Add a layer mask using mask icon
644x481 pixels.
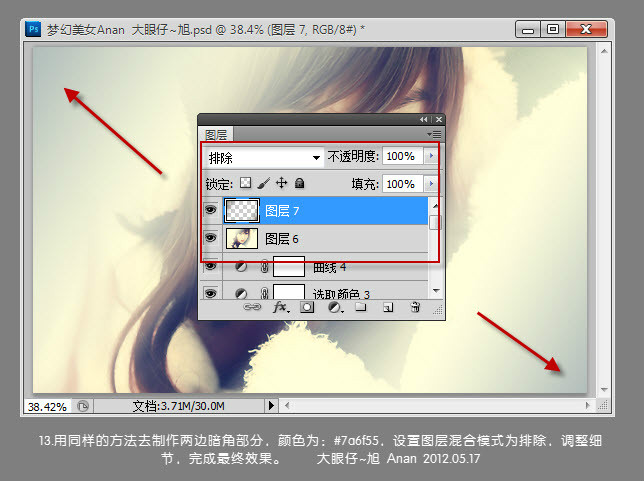pyautogui.click(x=307, y=309)
